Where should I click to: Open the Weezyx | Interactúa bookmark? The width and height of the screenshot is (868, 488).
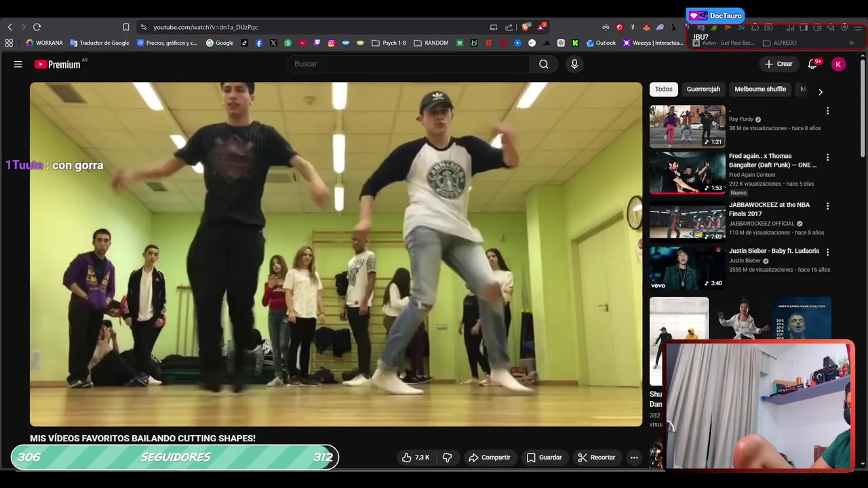coord(653,43)
